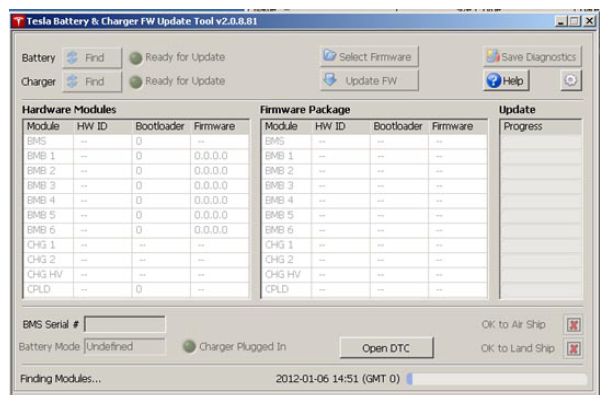
Task: Select BMB 5 row in Firmware Package
Action: click(x=374, y=215)
